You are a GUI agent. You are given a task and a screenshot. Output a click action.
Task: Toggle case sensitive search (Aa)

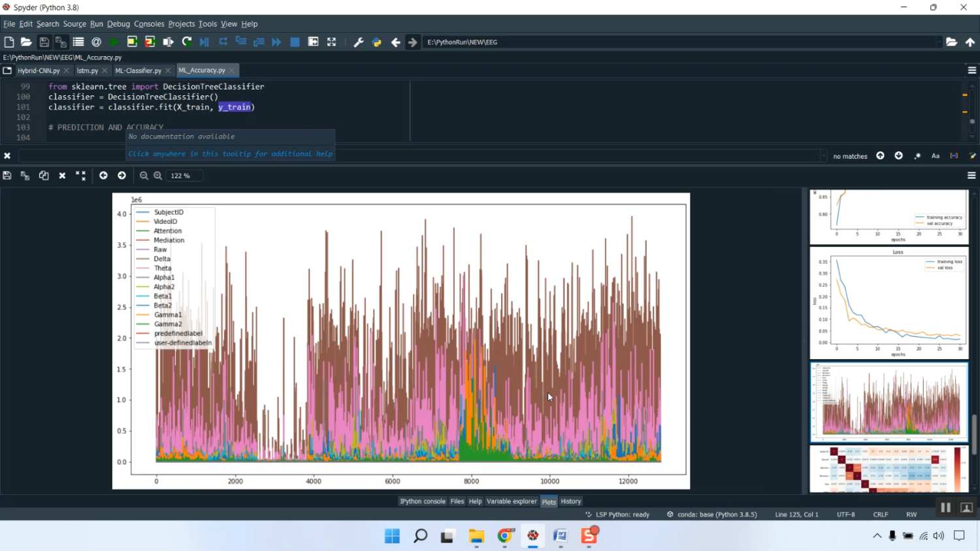coord(936,156)
